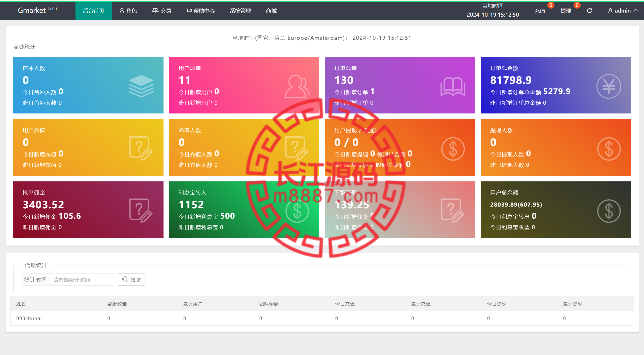Click the 搜索 button

coord(132,280)
